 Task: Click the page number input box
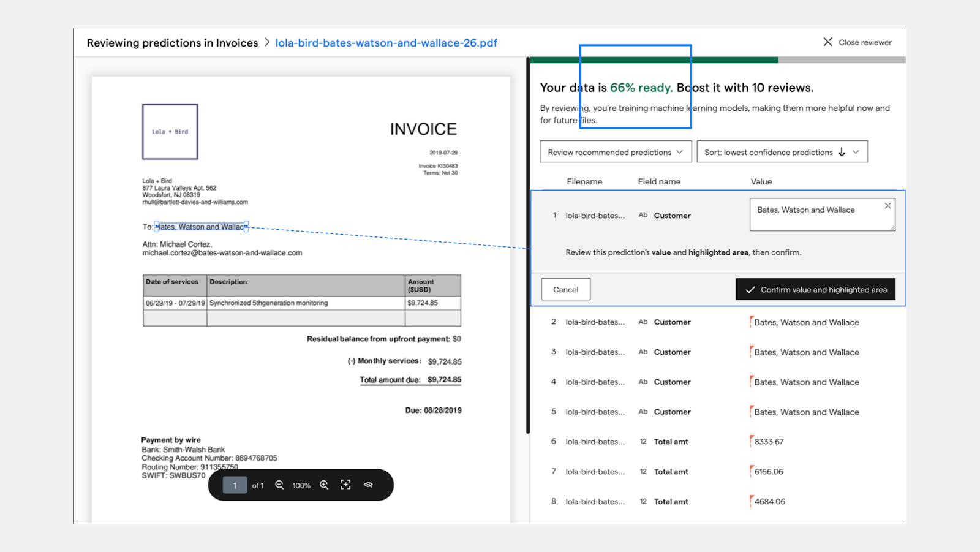tap(235, 485)
